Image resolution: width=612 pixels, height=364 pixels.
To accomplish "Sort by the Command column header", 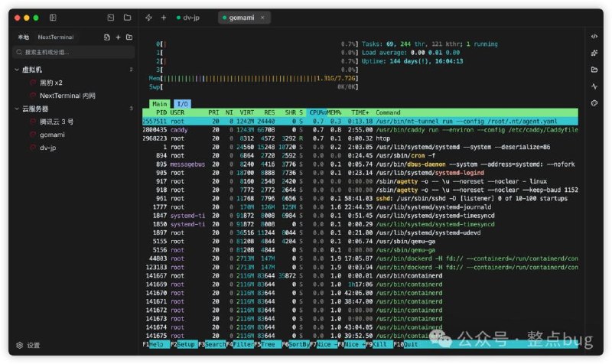I will pos(388,112).
